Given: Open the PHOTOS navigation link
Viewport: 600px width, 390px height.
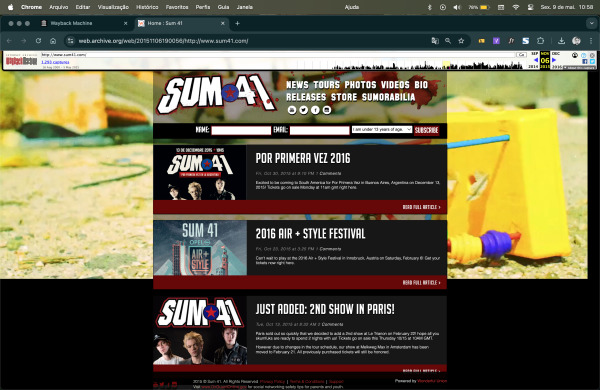Looking at the screenshot, I should point(360,85).
